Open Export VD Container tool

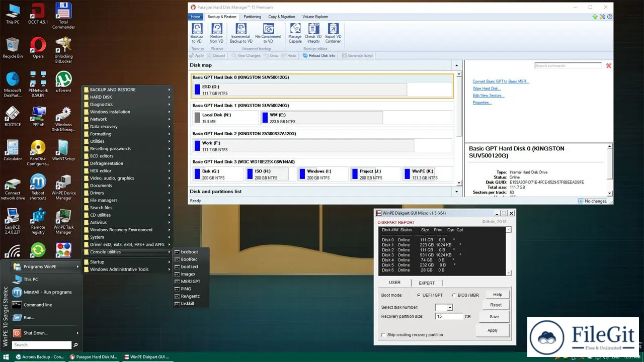(333, 33)
